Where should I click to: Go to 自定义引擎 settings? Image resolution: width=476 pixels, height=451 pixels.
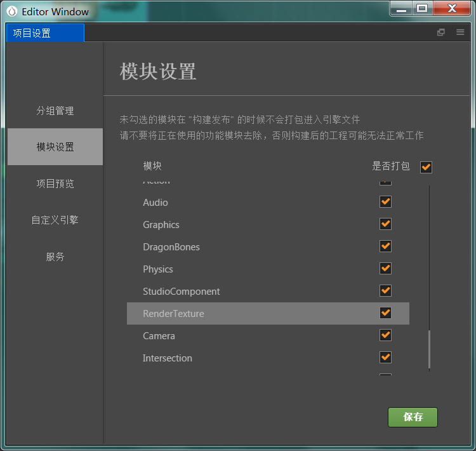(x=55, y=220)
